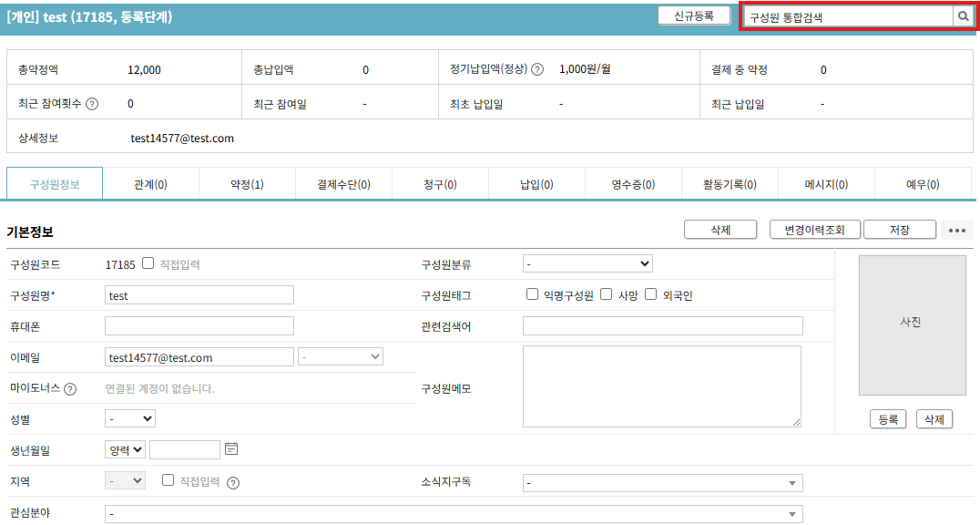Click the 이메일 input field
Screen dimensions: 980x525
199,357
